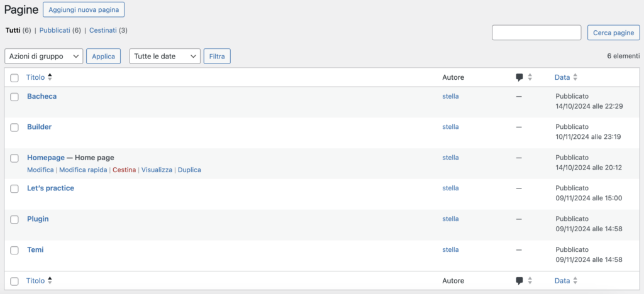The width and height of the screenshot is (644, 294).
Task: Move Homepage to trash via Cestina
Action: [124, 170]
